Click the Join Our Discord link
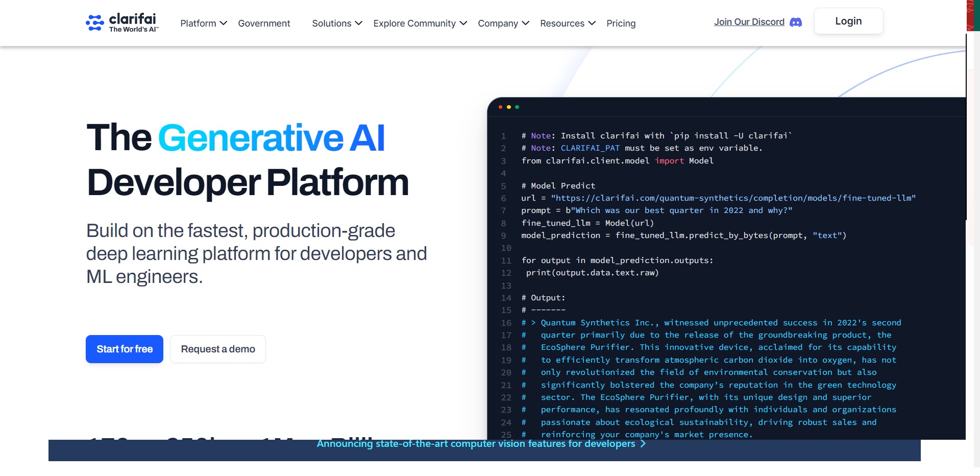Screen dimensions: 980x476 point(749,21)
